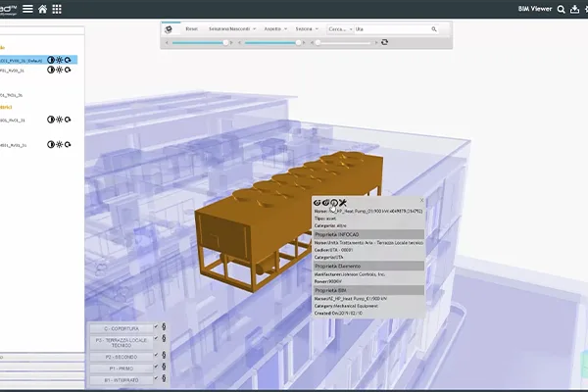Toggle checkmark for B1 - INTERRATO level
The width and height of the screenshot is (588, 392).
point(157,377)
